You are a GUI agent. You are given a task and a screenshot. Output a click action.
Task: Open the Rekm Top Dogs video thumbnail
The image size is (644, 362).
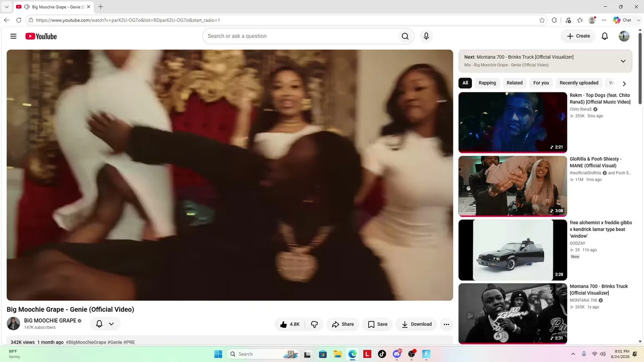(x=513, y=122)
